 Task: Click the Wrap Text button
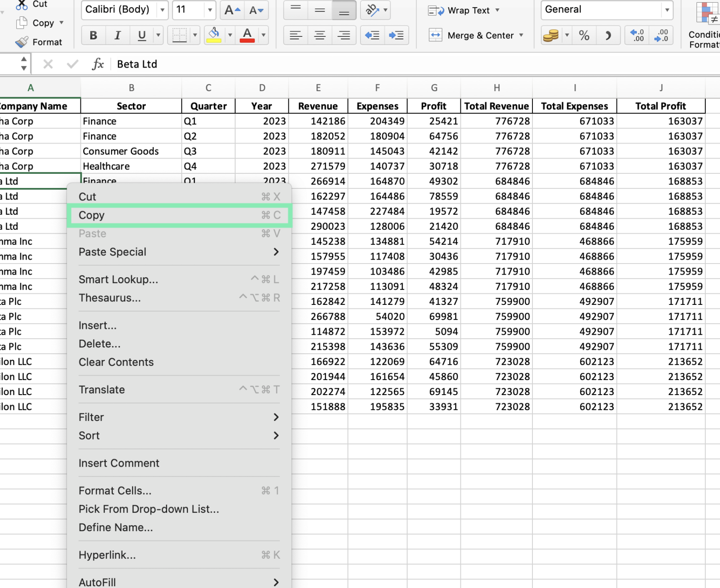click(462, 10)
